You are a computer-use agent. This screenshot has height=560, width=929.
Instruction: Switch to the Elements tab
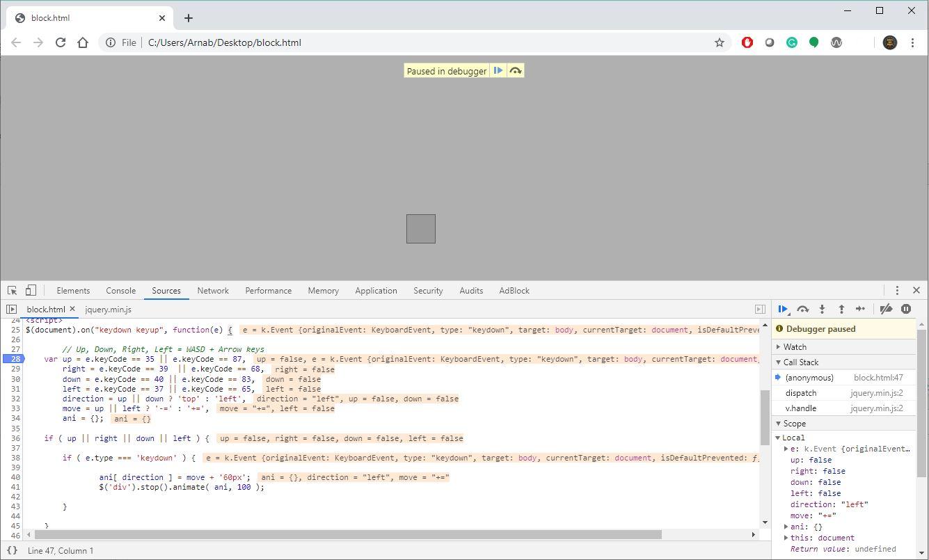[73, 290]
